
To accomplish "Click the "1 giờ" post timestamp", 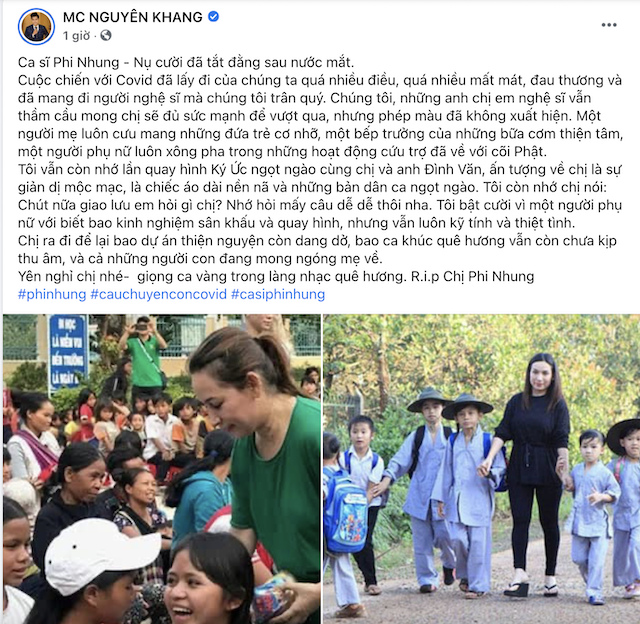I will tap(76, 36).
